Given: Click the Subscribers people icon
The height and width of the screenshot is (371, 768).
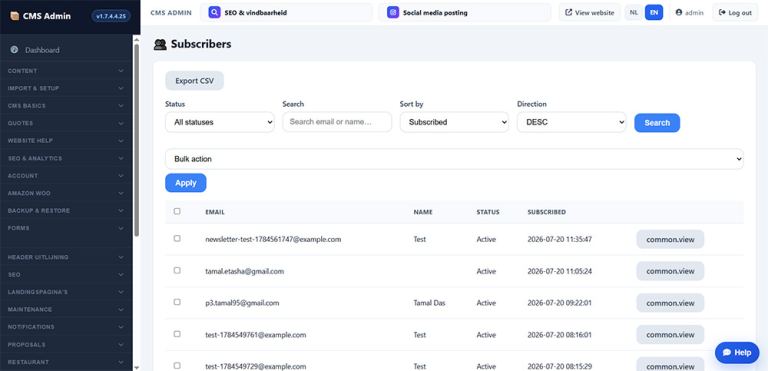Looking at the screenshot, I should tap(160, 44).
